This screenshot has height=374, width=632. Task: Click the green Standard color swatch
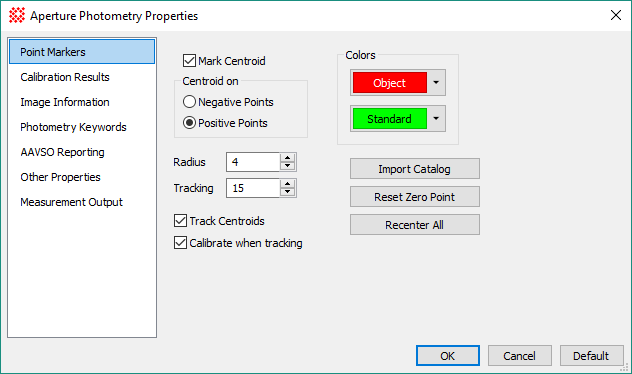pyautogui.click(x=390, y=118)
